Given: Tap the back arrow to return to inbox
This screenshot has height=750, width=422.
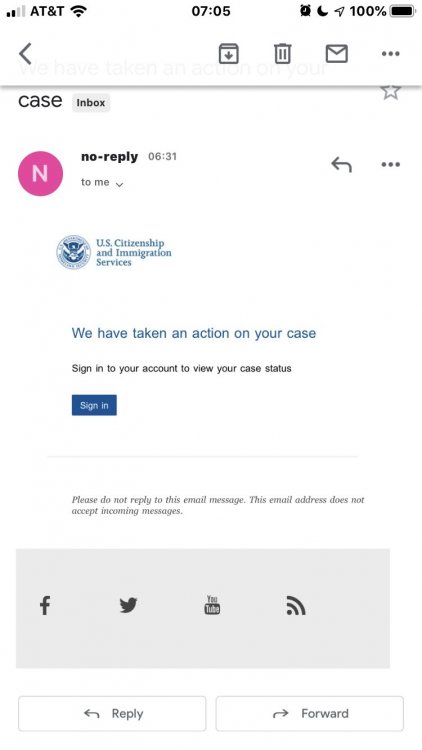Looking at the screenshot, I should 25,53.
